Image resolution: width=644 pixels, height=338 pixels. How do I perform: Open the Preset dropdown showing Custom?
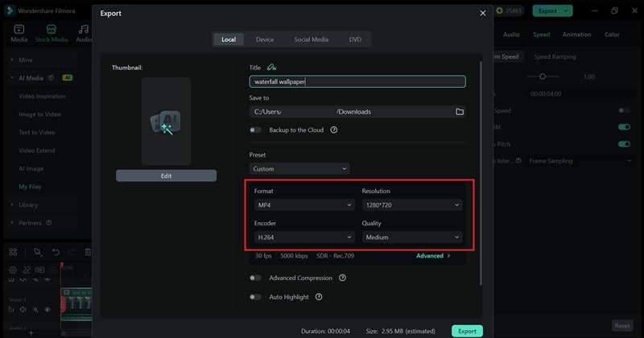(x=299, y=169)
